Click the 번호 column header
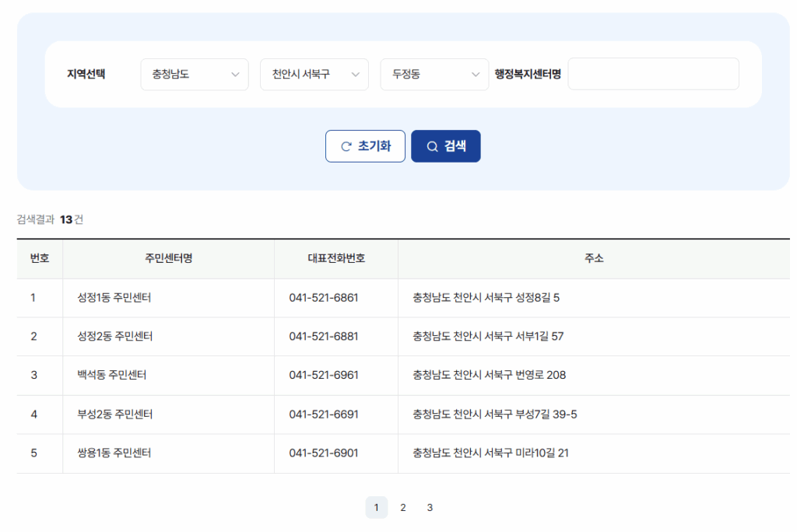Viewport: 797px width, 532px height. 40,258
